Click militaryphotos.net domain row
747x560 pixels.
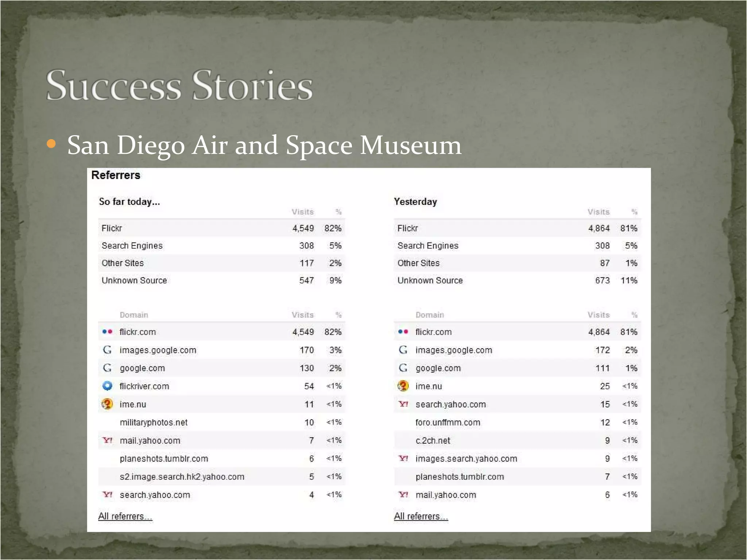pyautogui.click(x=222, y=422)
